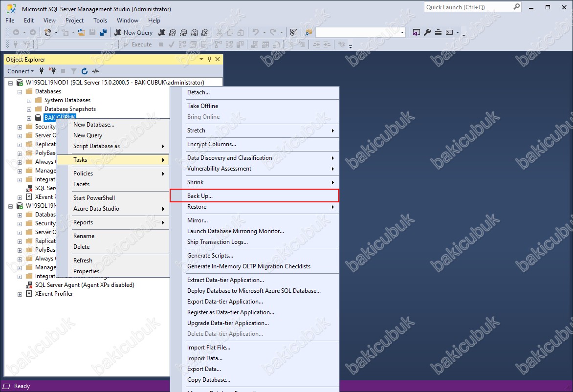Screen dimensions: 573x392
Task: Click the New Query toolbar button
Action: click(x=133, y=33)
